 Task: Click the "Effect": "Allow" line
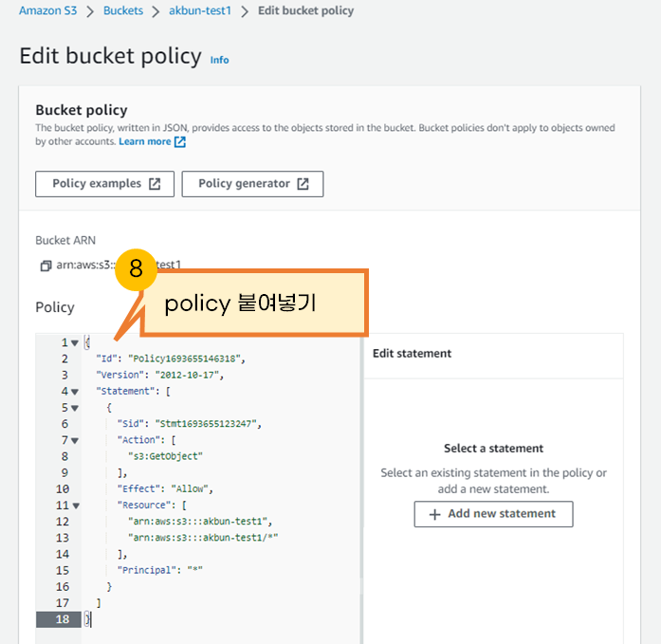pyautogui.click(x=165, y=488)
